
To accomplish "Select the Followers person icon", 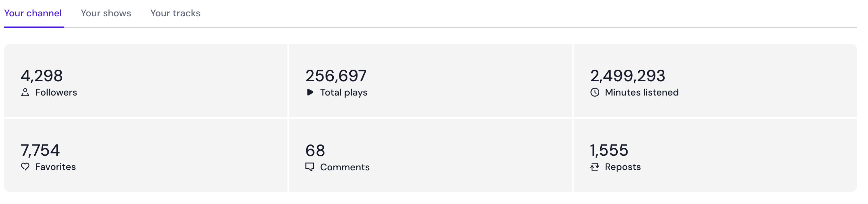I will (x=26, y=92).
